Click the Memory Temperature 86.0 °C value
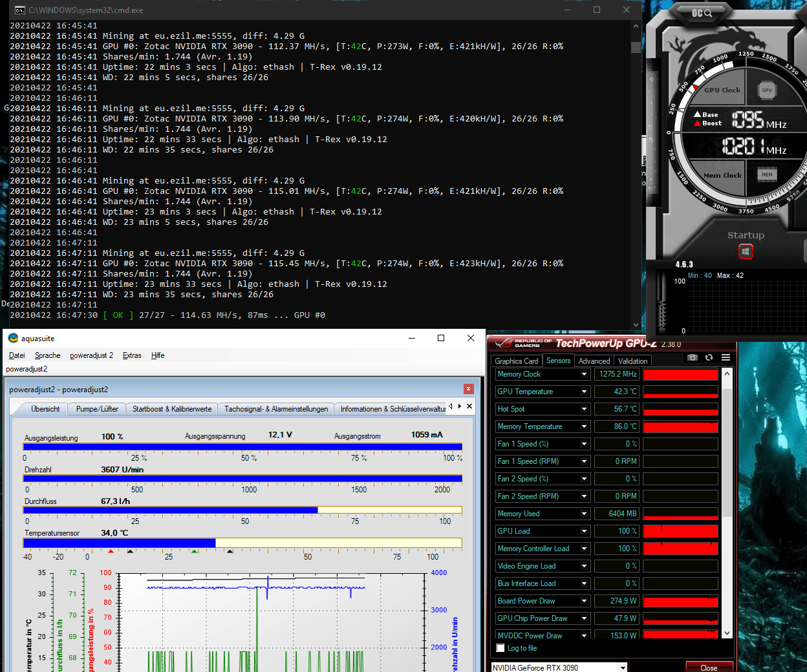The height and width of the screenshot is (672, 807). pos(616,426)
